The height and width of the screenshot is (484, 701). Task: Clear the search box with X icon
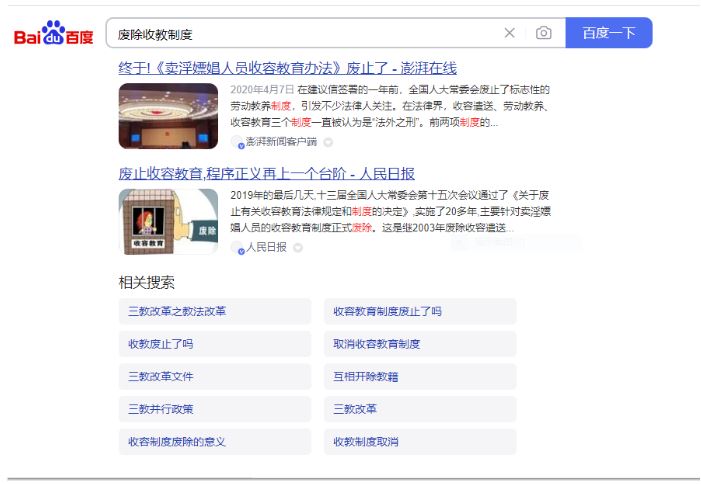click(x=510, y=33)
